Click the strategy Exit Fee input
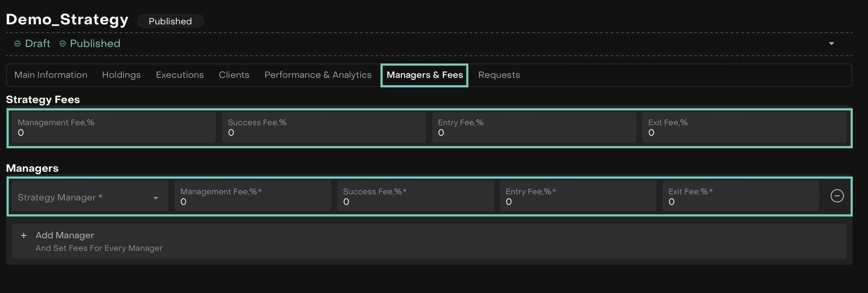 click(x=744, y=128)
